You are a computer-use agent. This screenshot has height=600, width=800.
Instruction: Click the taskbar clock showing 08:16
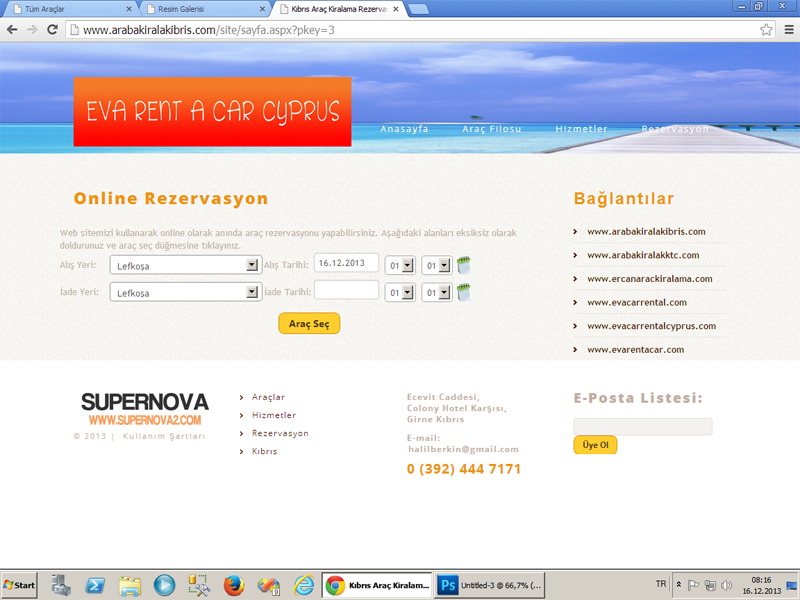pyautogui.click(x=761, y=585)
